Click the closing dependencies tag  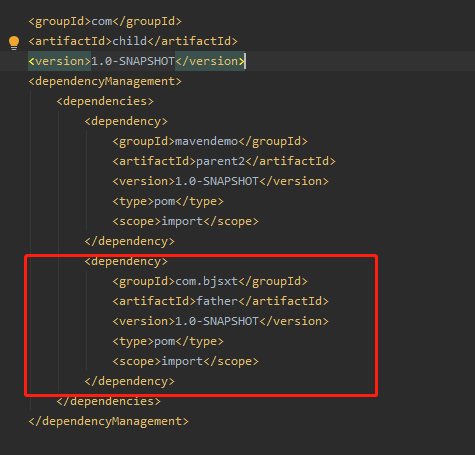(x=109, y=401)
